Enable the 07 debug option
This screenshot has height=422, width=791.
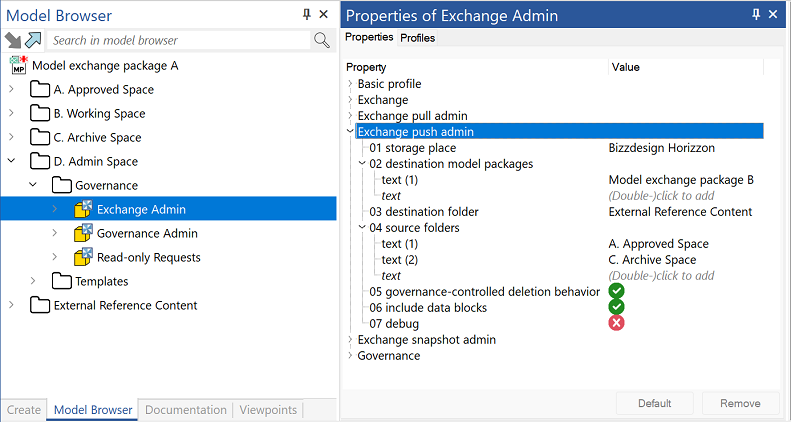[616, 323]
